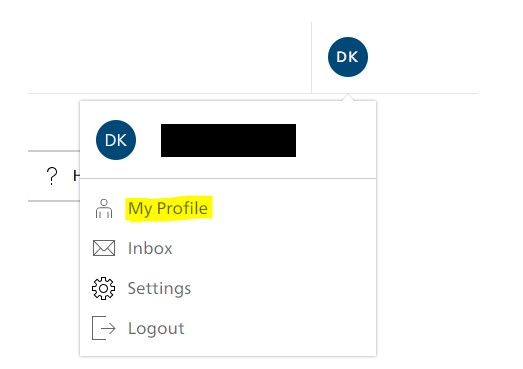
Task: Open the Inbox menu entry
Action: (228, 248)
